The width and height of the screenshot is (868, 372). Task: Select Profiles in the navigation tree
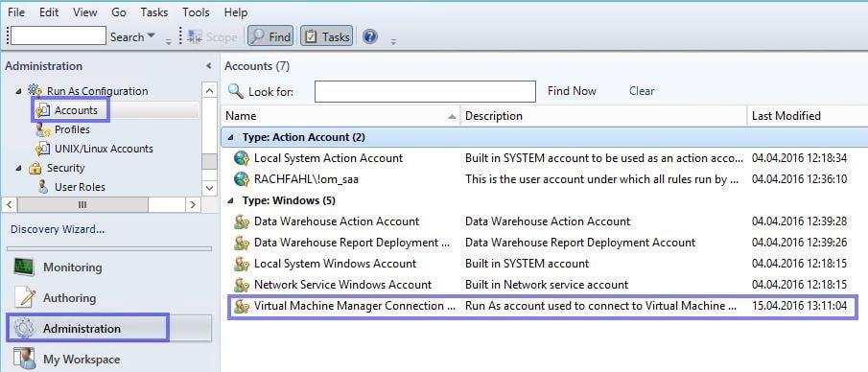[72, 129]
